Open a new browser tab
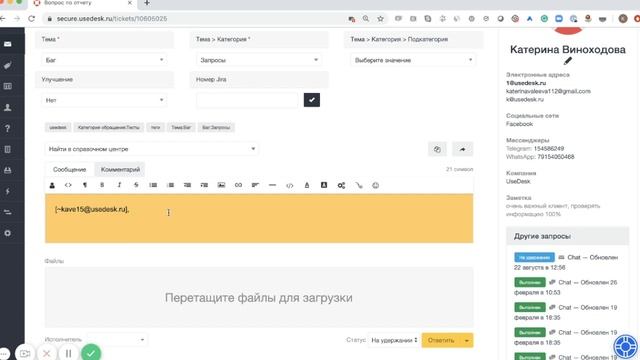 [147, 3]
